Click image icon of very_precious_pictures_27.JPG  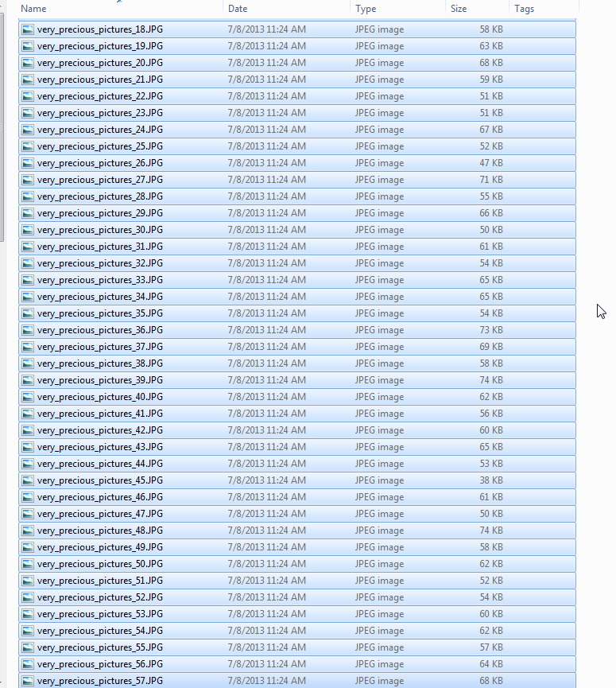(x=28, y=180)
